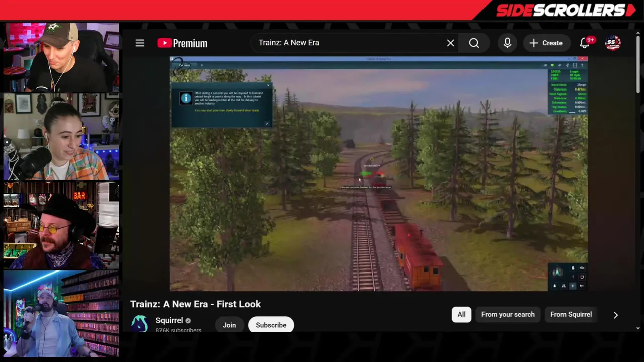The image size is (644, 362).
Task: Click the rectangular panel icon in game toolbar
Action: [575, 66]
